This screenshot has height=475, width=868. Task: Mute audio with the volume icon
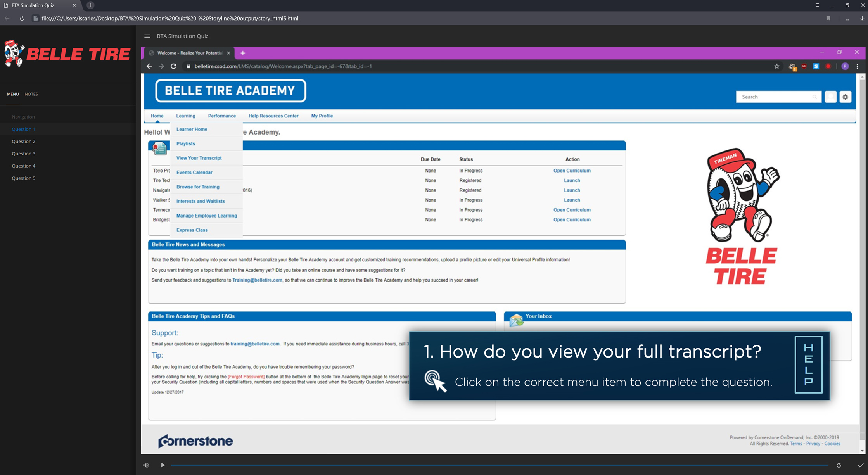pyautogui.click(x=146, y=465)
